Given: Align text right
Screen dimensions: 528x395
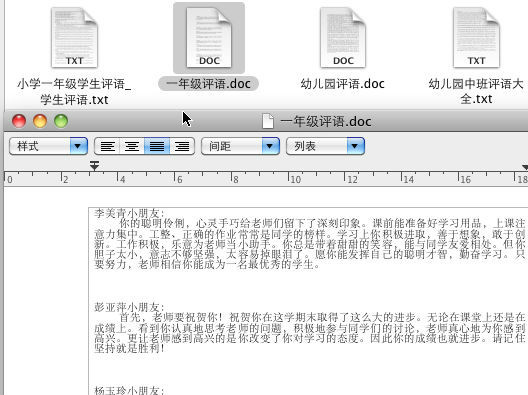Looking at the screenshot, I should (182, 146).
